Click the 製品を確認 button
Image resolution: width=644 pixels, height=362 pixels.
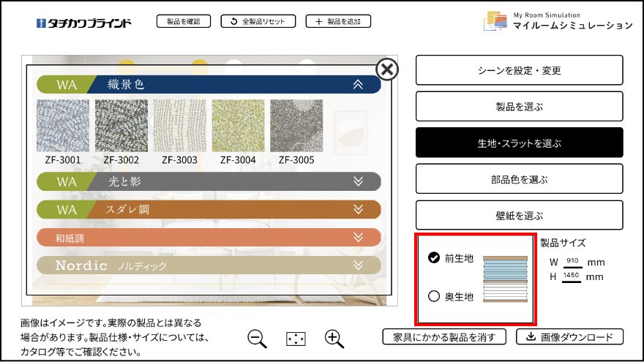tap(184, 21)
